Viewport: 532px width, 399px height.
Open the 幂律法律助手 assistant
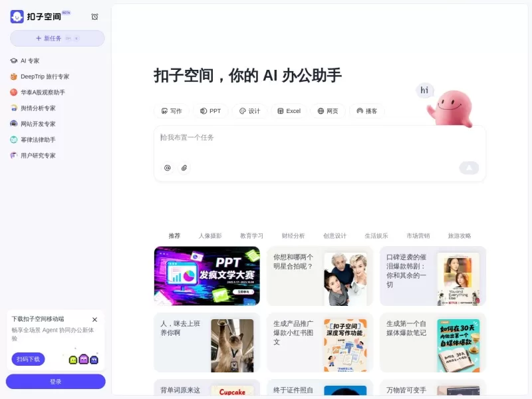39,140
